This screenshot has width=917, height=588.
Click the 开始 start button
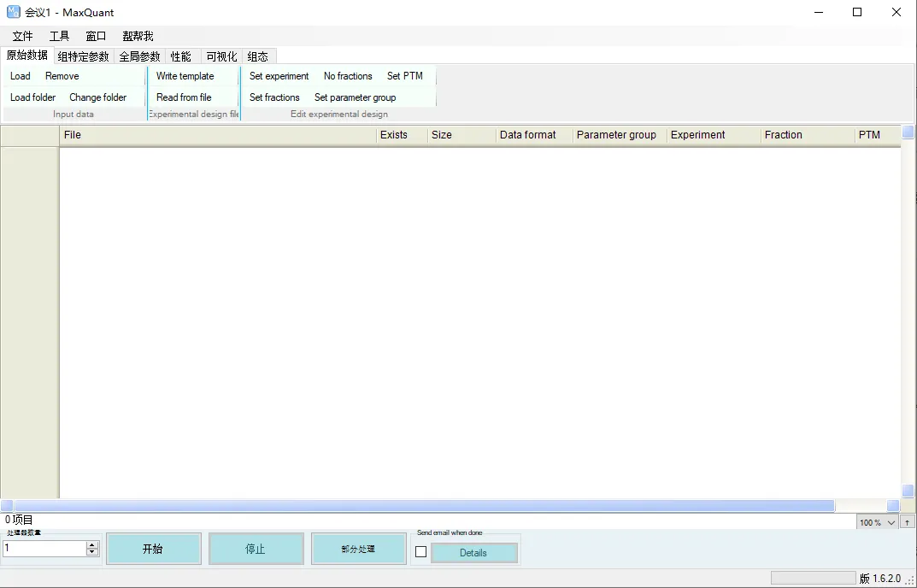tap(153, 549)
